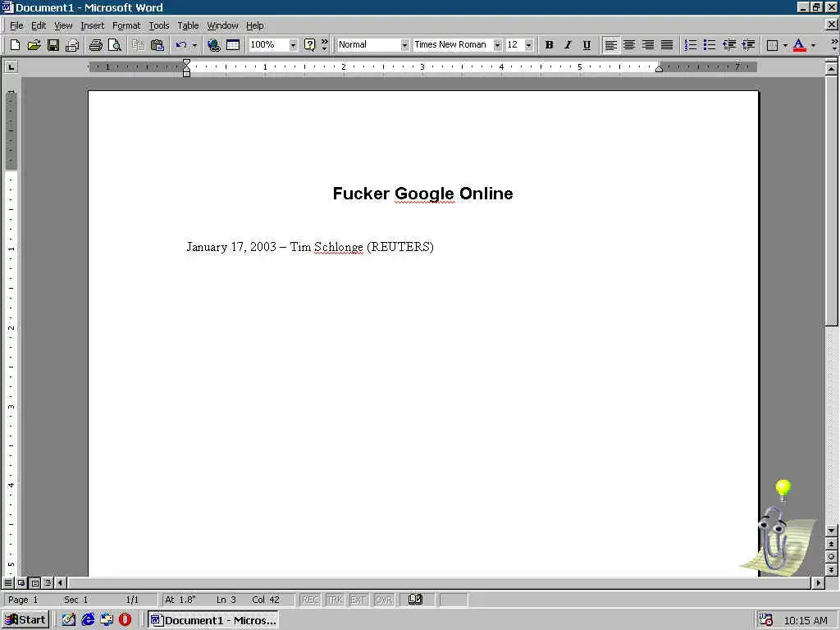
Task: Toggle bold formatting
Action: click(x=549, y=45)
